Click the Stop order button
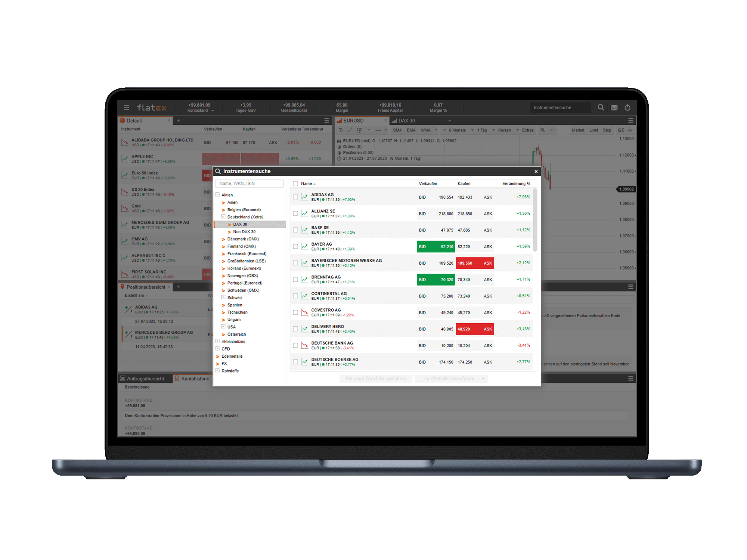 (607, 130)
